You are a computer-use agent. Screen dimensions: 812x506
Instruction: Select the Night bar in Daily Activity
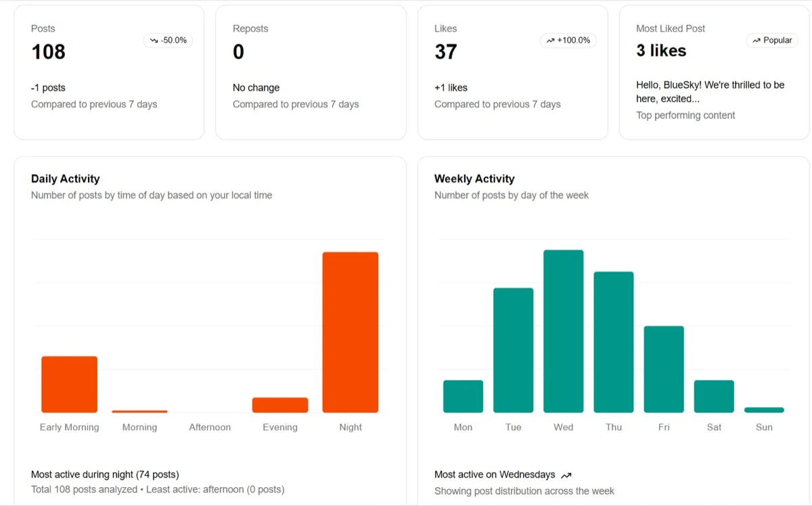(351, 332)
